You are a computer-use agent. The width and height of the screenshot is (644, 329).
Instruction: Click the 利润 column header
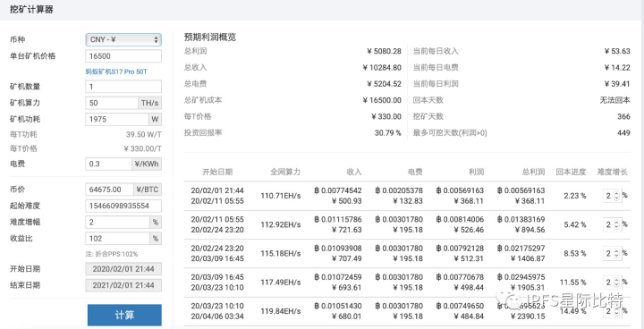click(476, 172)
